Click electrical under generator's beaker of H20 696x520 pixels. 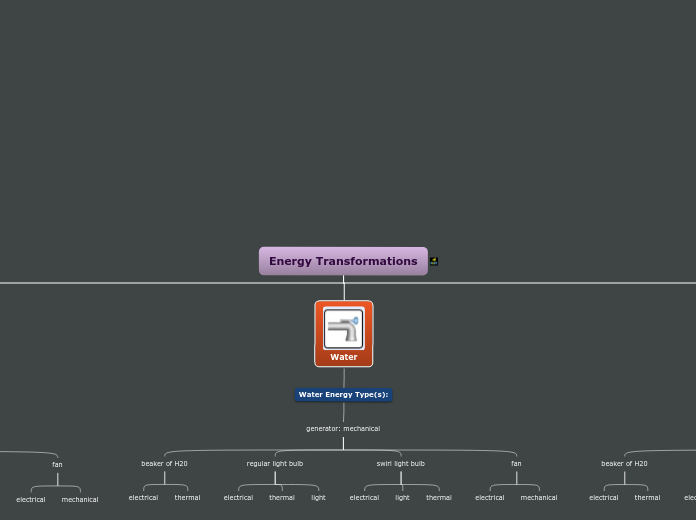pyautogui.click(x=143, y=498)
